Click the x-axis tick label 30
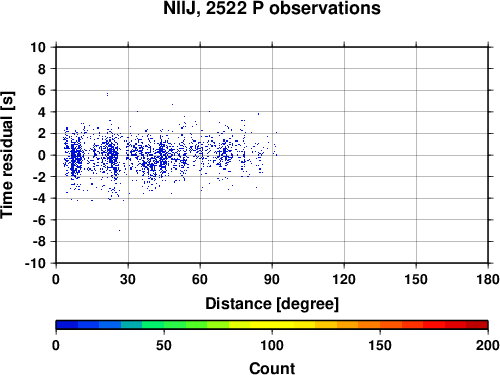 128,279
